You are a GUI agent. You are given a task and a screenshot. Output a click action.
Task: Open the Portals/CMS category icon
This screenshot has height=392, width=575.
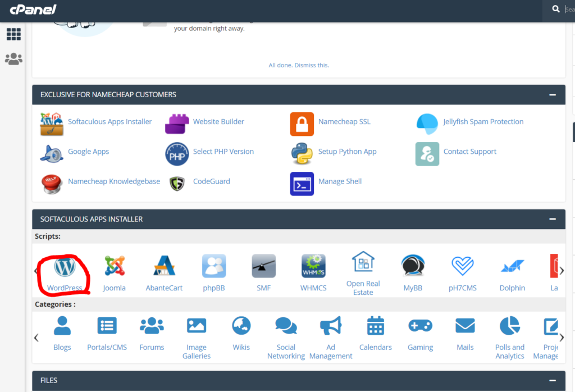(x=107, y=326)
